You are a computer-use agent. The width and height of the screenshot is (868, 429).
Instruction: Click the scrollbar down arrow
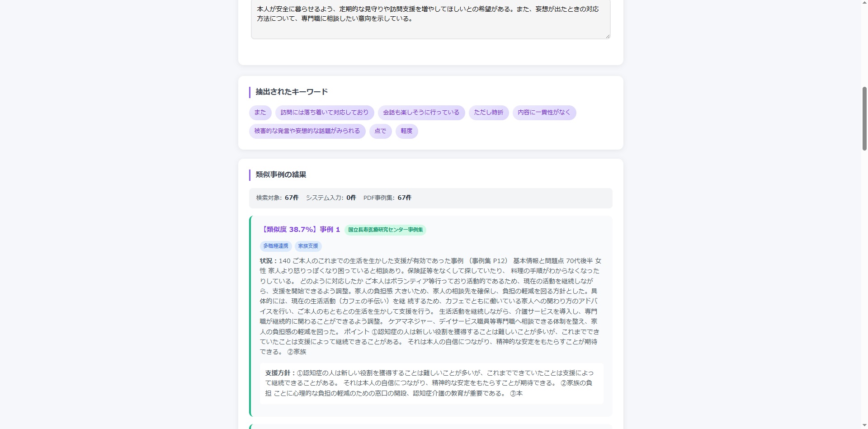[x=864, y=425]
